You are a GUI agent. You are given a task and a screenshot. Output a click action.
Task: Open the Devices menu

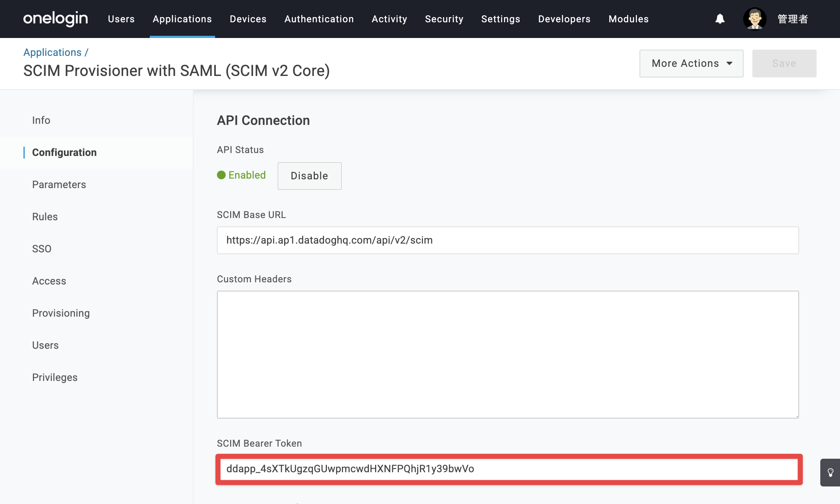(x=248, y=19)
